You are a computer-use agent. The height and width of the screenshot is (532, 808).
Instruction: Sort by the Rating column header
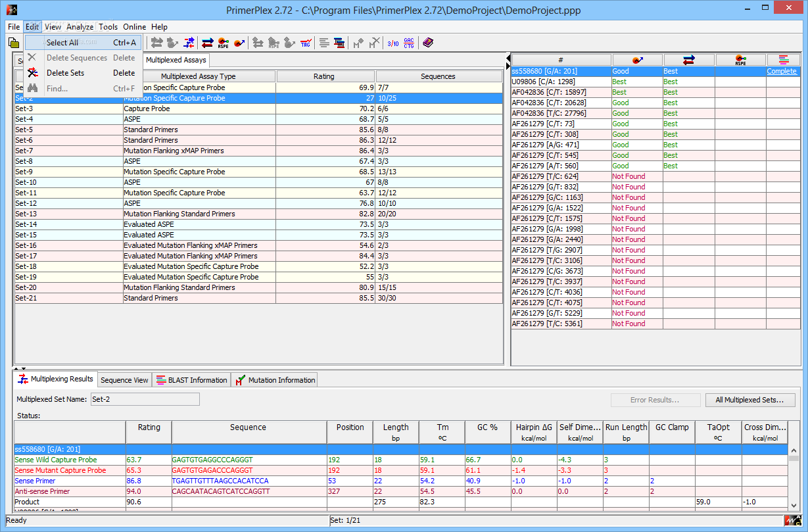(324, 76)
